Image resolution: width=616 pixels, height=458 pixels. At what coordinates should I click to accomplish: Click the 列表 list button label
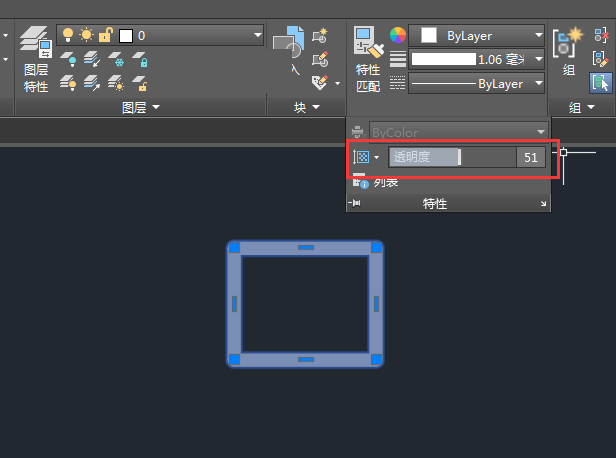386,183
